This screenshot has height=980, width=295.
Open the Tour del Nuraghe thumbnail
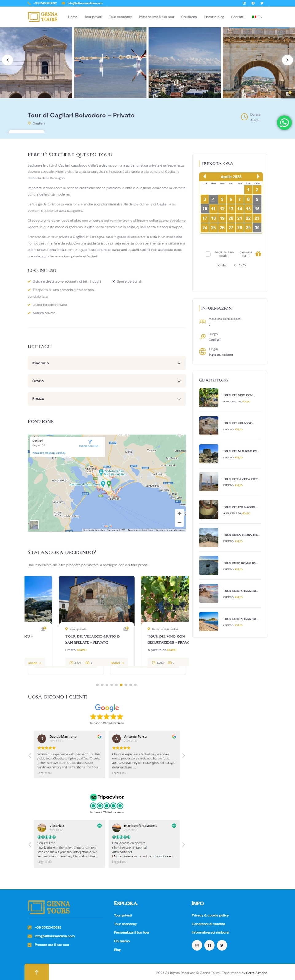[209, 453]
